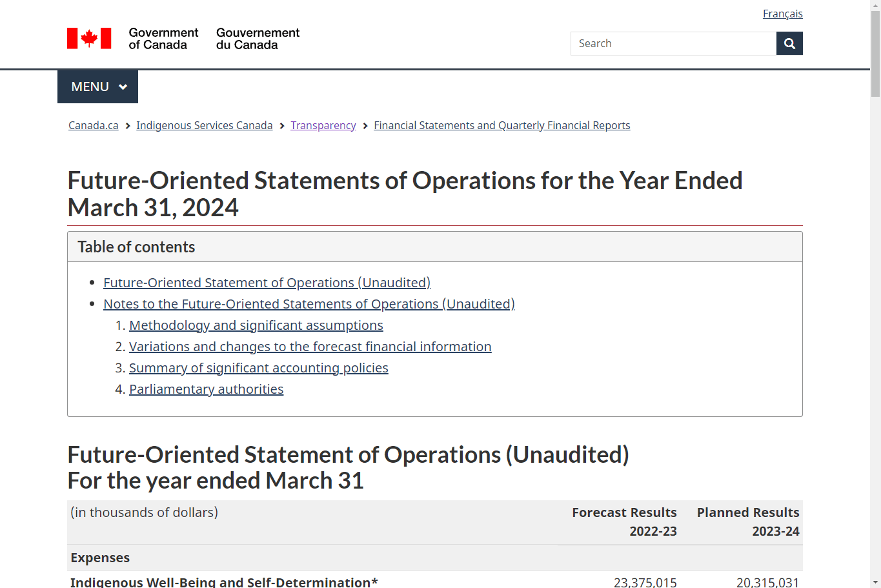Open the Canada.ca breadcrumb link
881x588 pixels.
click(93, 125)
